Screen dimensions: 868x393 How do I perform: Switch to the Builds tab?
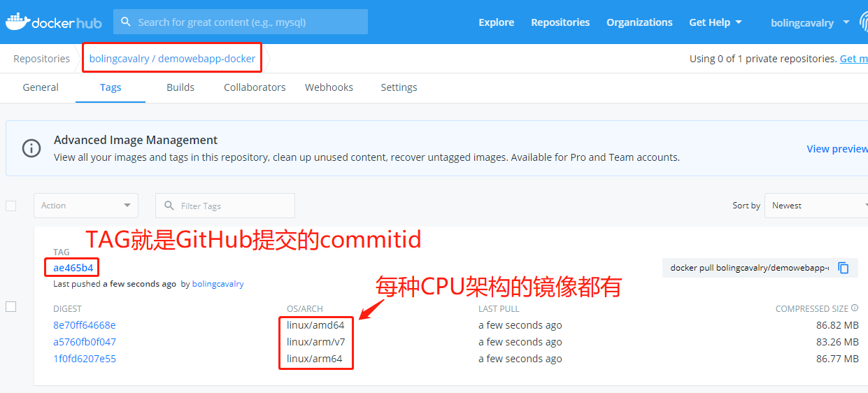(x=180, y=87)
